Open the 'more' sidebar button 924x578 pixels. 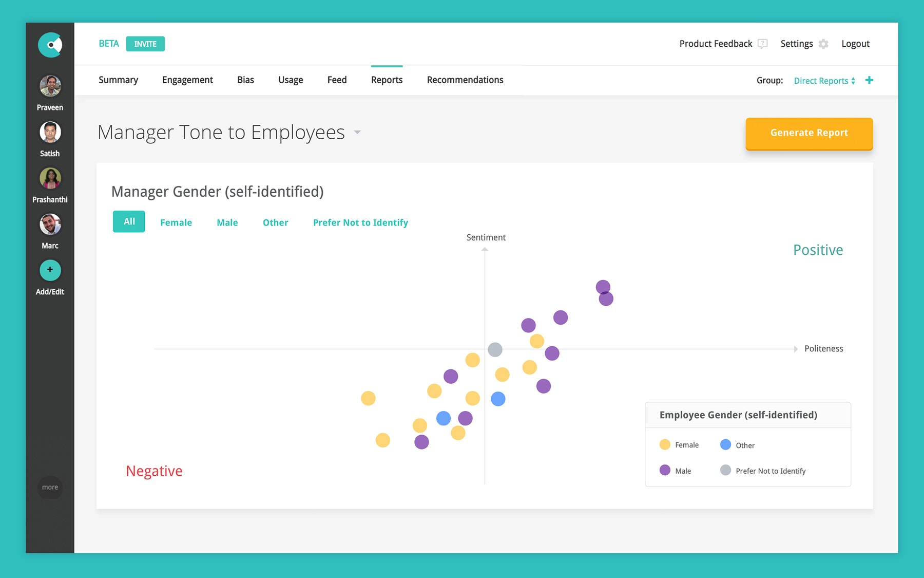(x=50, y=487)
